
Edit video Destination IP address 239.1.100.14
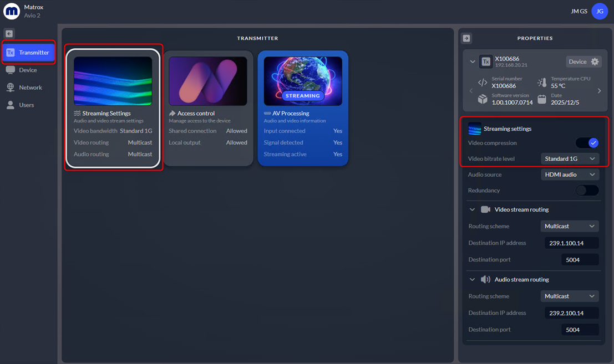[x=571, y=243]
